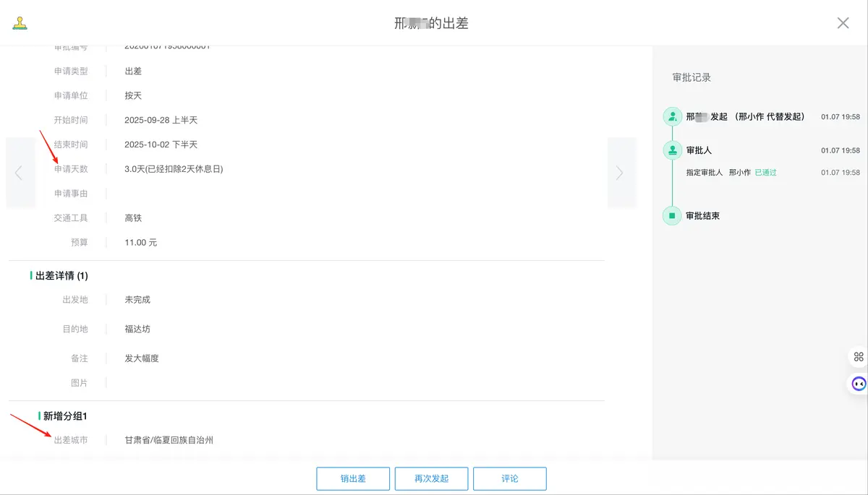Image resolution: width=868 pixels, height=495 pixels.
Task: Open the robot assistant floating icon
Action: pos(859,384)
